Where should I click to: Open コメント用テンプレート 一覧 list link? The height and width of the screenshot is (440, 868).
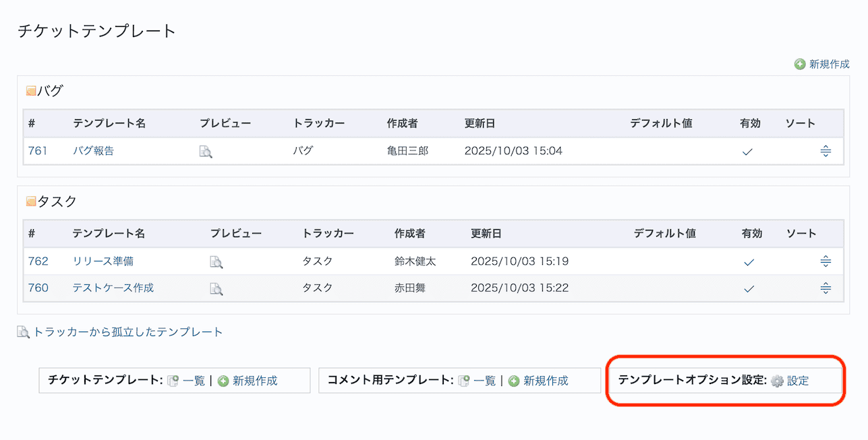pos(484,381)
